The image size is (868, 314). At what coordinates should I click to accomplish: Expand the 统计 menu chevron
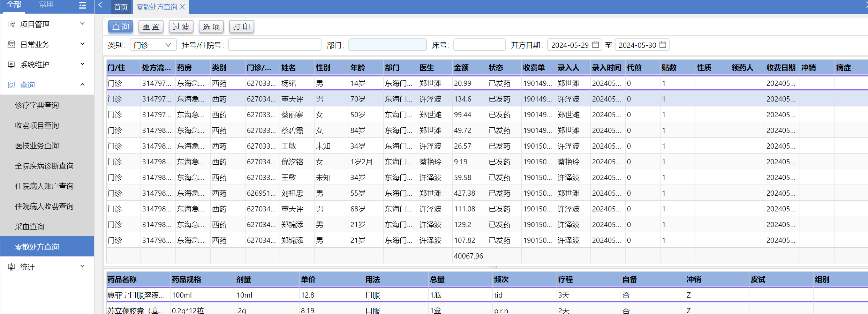pyautogui.click(x=83, y=267)
